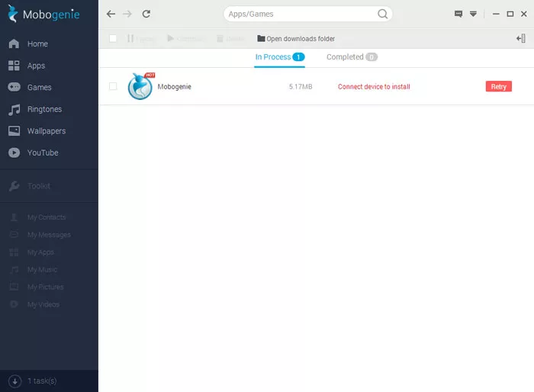Navigate back with the left arrow
The height and width of the screenshot is (392, 534).
pyautogui.click(x=111, y=14)
